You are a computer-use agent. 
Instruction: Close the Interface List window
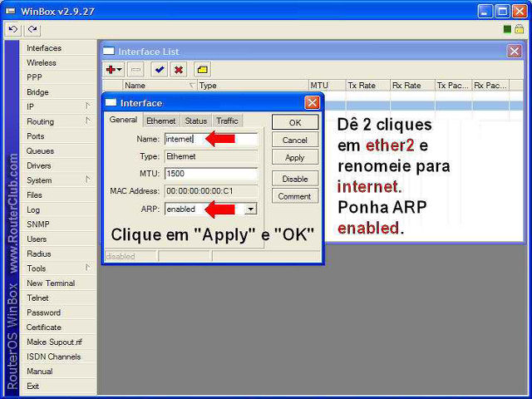tap(515, 52)
